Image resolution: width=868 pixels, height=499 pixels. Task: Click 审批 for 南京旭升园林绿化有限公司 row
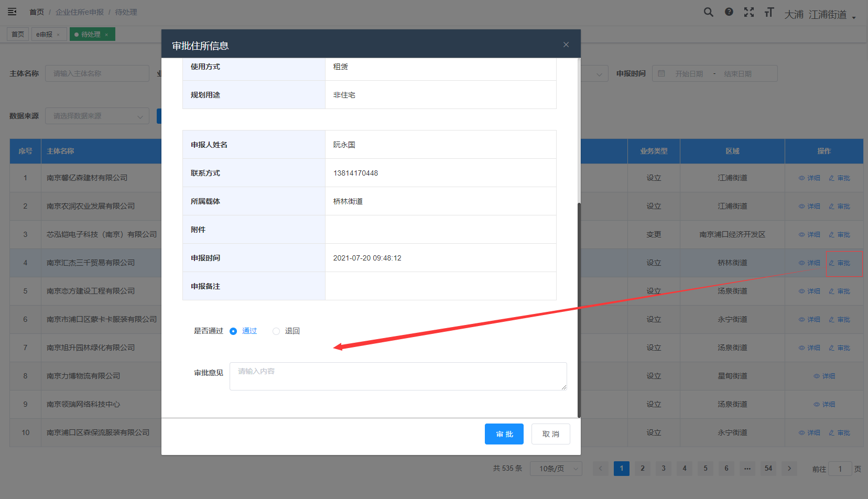[840, 348]
